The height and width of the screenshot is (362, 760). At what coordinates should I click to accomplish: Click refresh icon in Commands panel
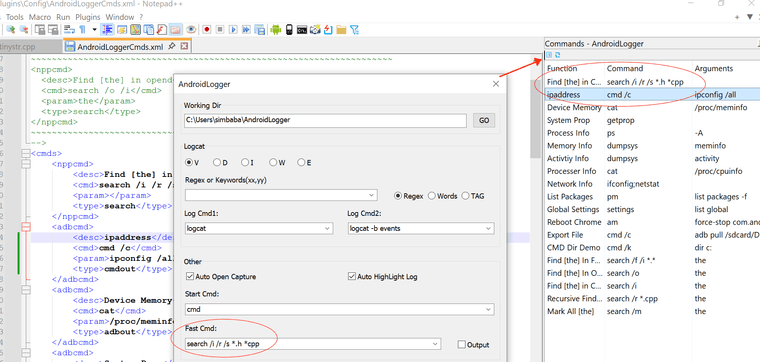coord(557,55)
